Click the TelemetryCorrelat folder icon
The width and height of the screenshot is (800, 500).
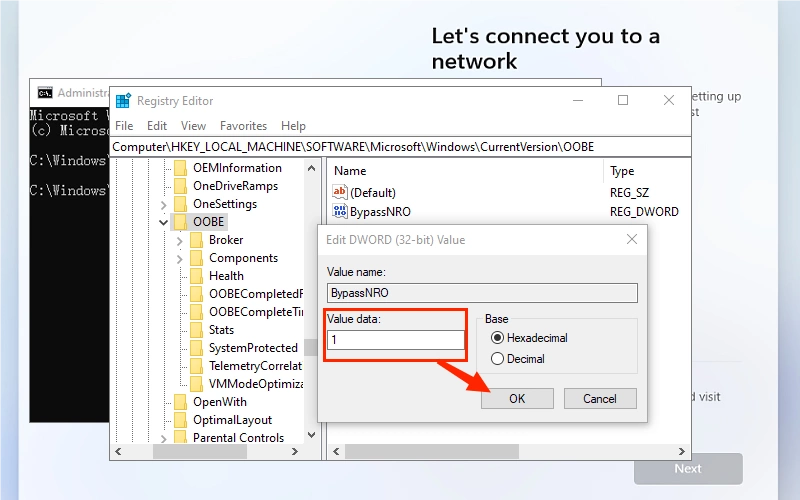pos(196,366)
